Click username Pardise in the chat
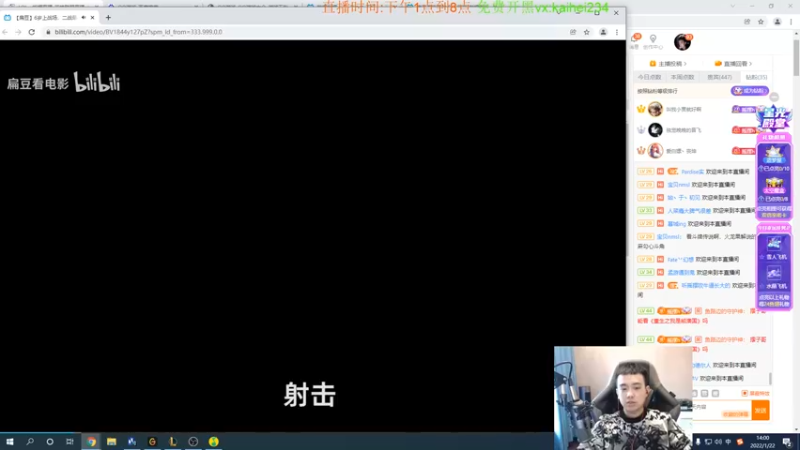The image size is (800, 450). pyautogui.click(x=692, y=172)
